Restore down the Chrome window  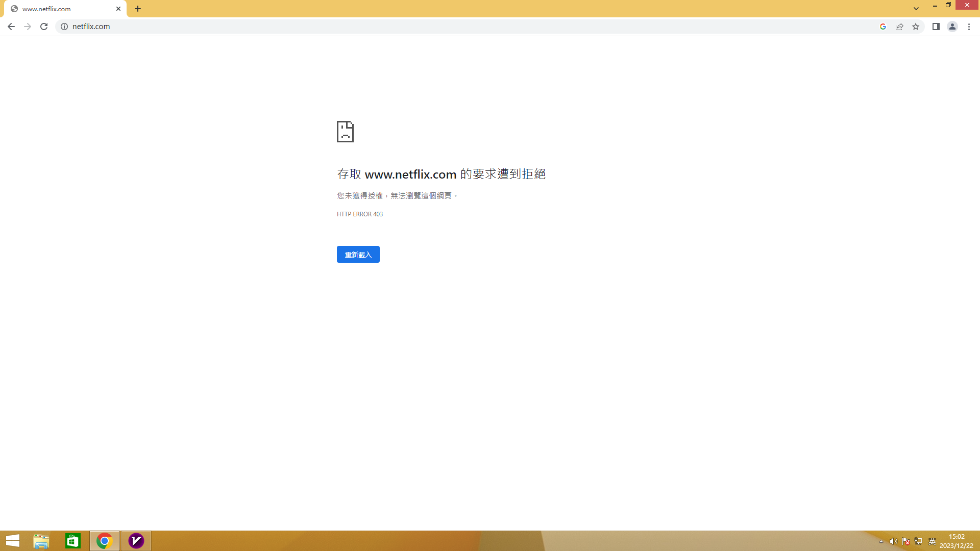click(948, 5)
